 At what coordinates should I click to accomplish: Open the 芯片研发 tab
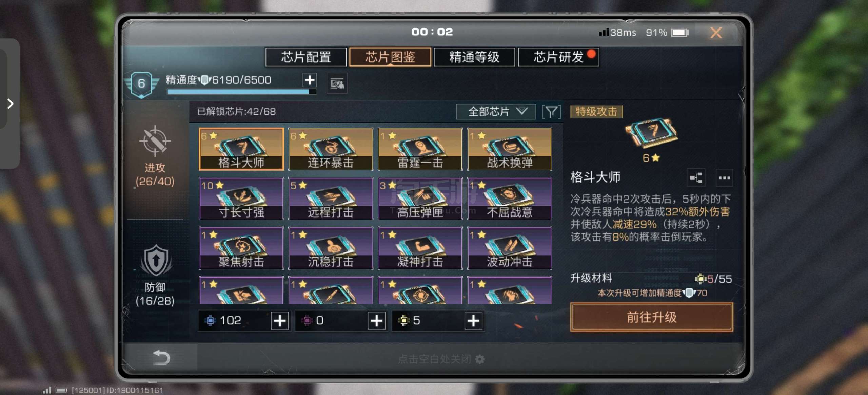(x=558, y=57)
